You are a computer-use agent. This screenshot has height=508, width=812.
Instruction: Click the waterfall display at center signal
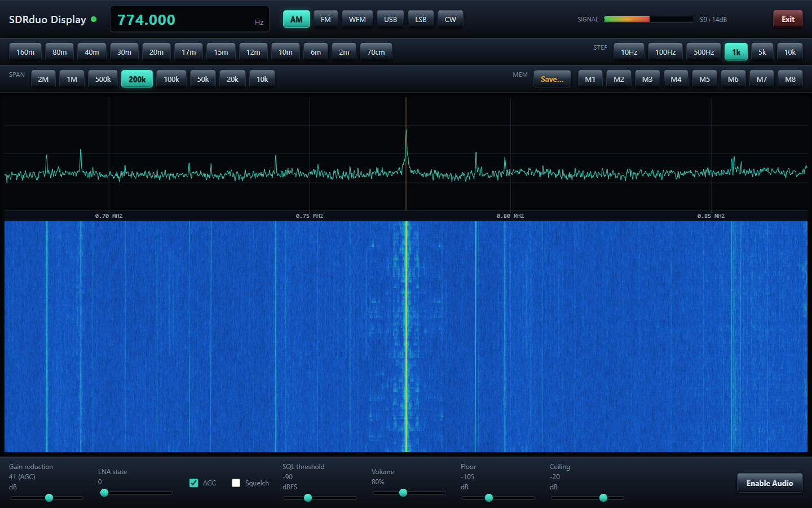[x=406, y=336]
